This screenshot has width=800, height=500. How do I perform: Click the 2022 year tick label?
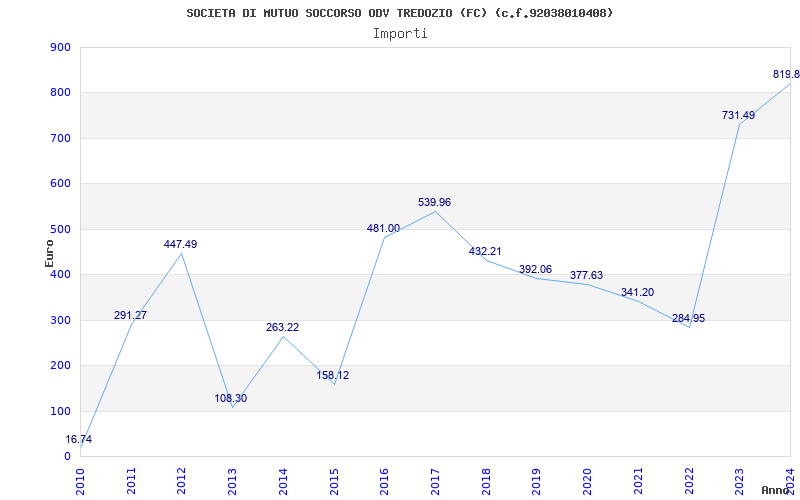[x=689, y=481]
